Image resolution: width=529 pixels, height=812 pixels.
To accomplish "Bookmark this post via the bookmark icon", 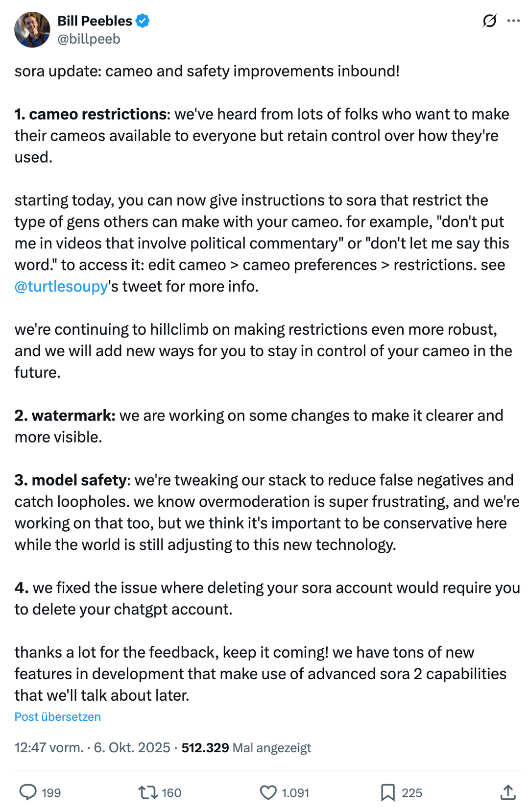I will [388, 792].
